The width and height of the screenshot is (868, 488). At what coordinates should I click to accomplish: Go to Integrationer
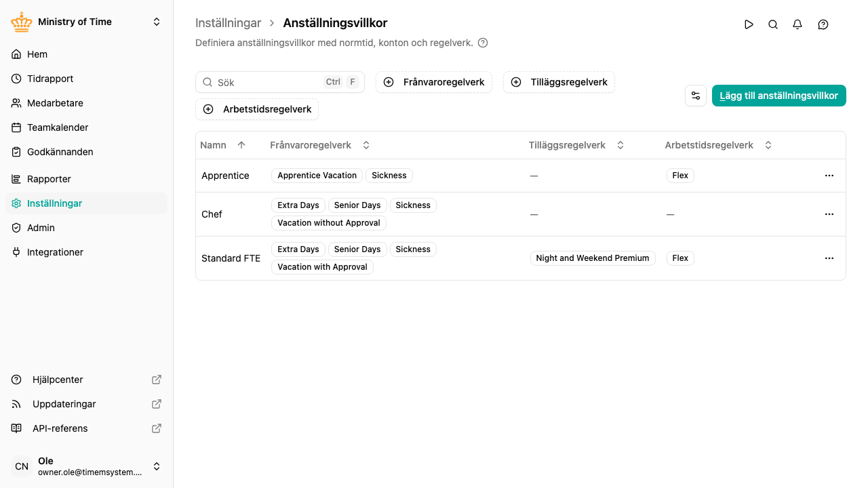(87, 252)
